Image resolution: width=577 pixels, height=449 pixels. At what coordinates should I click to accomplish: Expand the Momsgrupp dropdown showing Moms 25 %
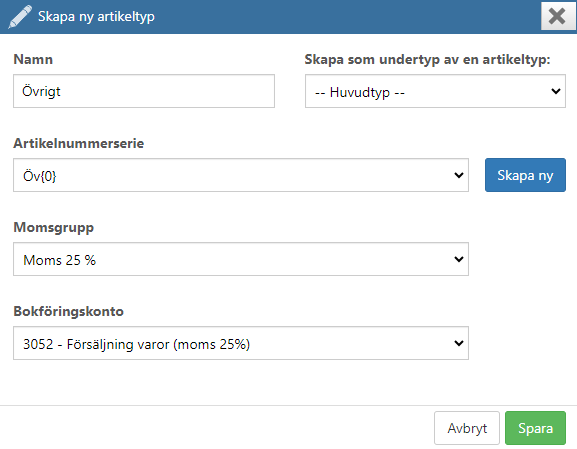point(241,259)
